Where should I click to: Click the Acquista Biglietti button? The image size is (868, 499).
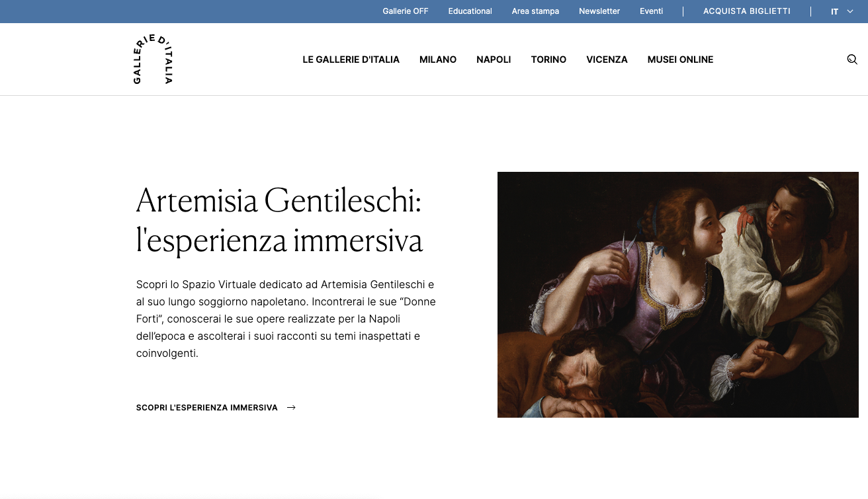[x=747, y=11]
